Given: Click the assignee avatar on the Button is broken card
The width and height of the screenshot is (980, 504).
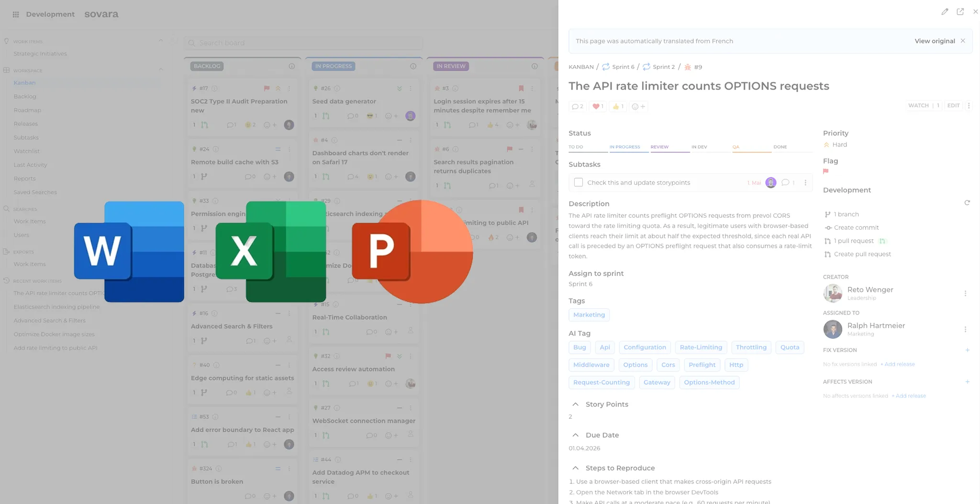Looking at the screenshot, I should (289, 496).
